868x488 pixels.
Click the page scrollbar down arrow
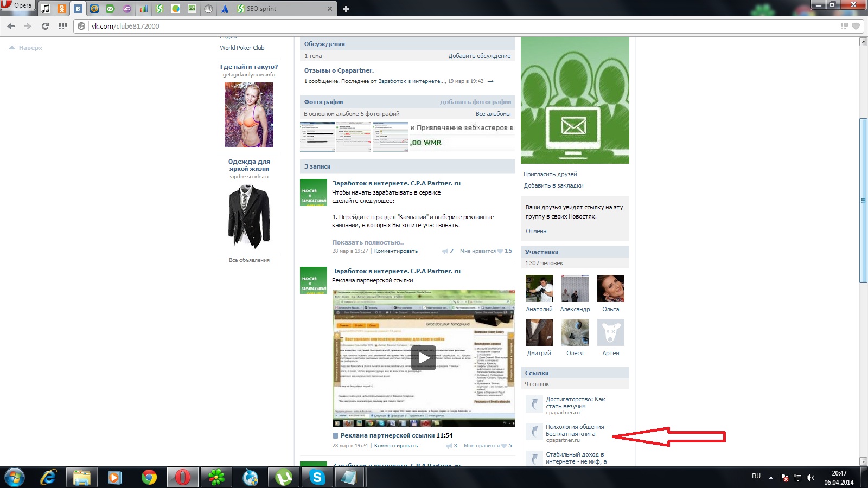point(864,461)
